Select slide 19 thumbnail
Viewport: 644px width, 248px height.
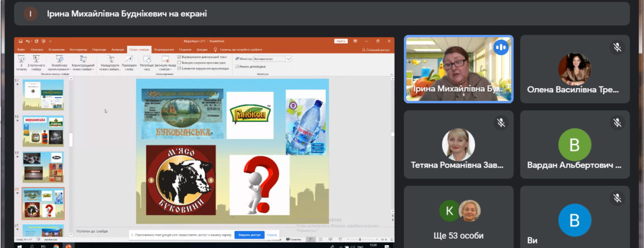[x=43, y=167]
